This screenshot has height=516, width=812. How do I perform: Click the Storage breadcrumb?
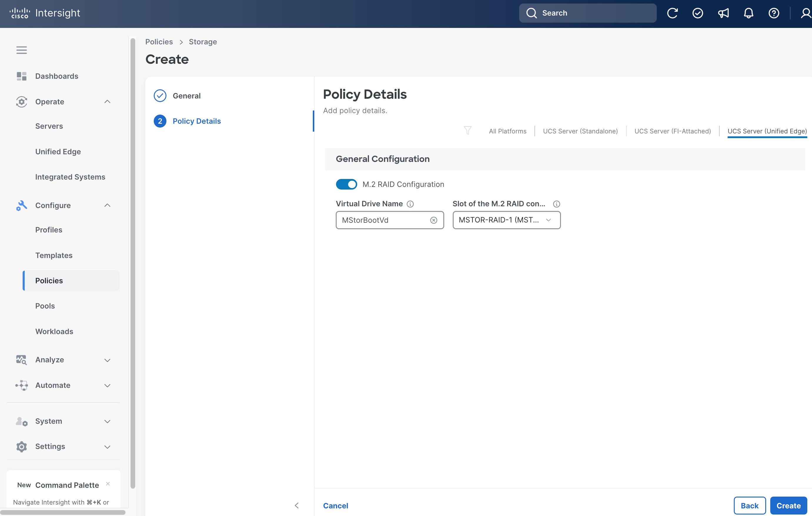[x=203, y=42]
